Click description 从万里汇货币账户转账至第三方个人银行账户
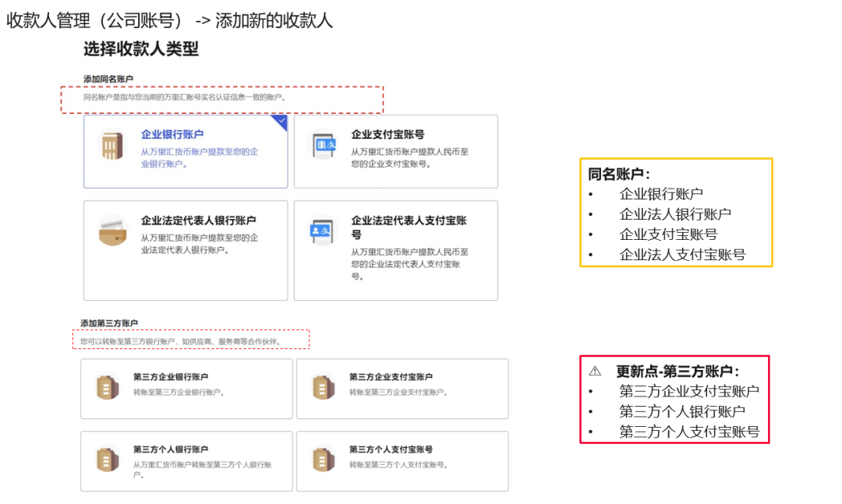This screenshot has width=842, height=504. pyautogui.click(x=203, y=470)
